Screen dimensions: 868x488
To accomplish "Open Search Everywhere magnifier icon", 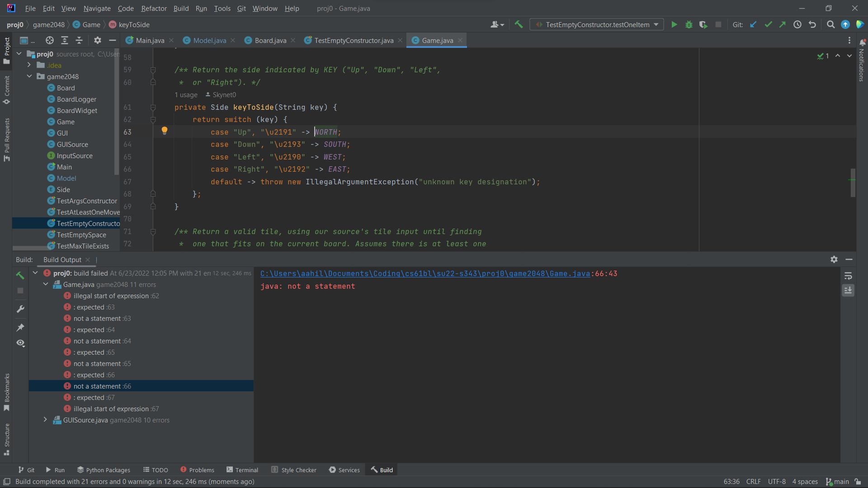I will pos(830,24).
